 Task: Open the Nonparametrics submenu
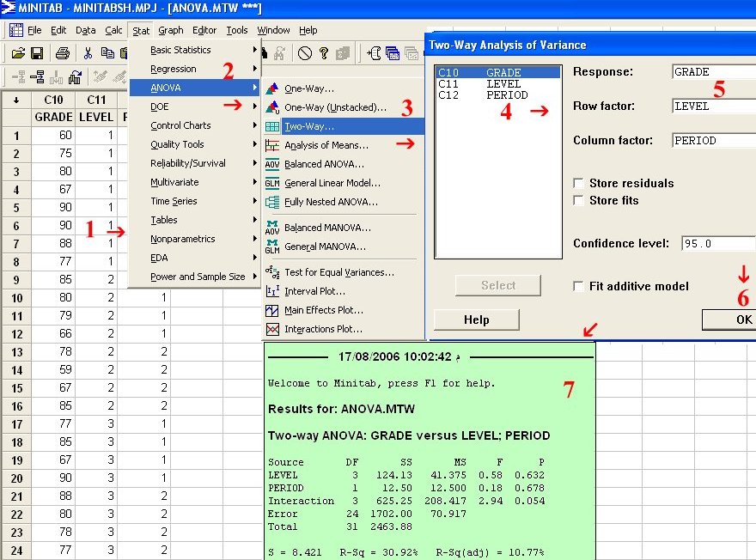[x=195, y=239]
